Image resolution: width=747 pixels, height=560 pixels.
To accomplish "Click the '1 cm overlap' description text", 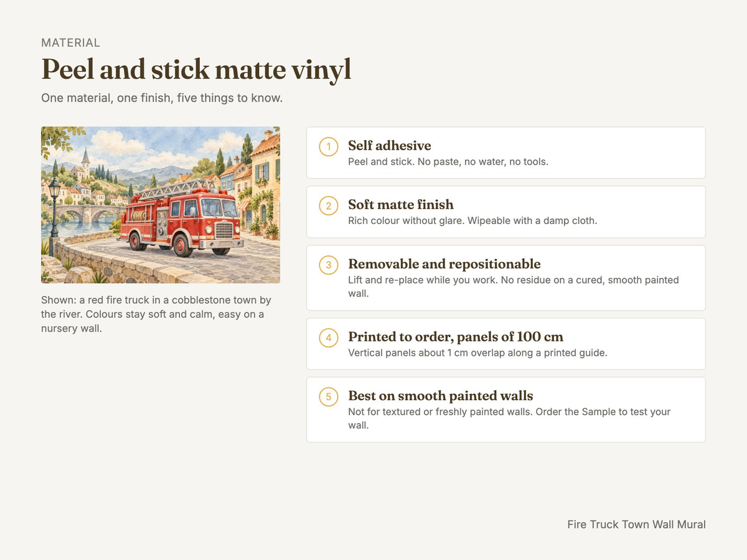I will pyautogui.click(x=477, y=353).
